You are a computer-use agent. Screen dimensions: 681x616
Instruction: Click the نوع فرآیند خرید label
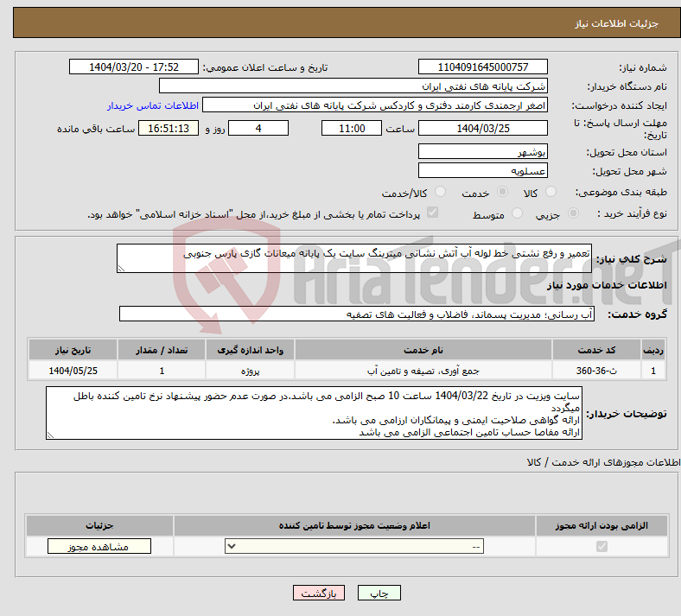pos(632,213)
